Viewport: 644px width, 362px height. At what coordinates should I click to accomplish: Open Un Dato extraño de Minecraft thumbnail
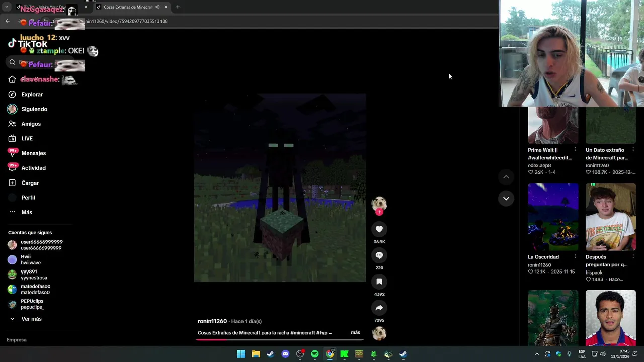(x=610, y=125)
